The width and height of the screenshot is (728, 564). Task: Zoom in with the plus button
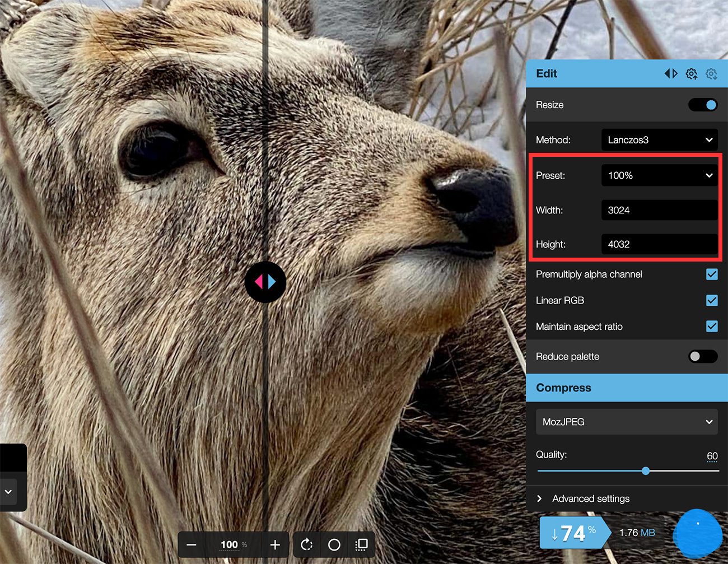coord(275,544)
